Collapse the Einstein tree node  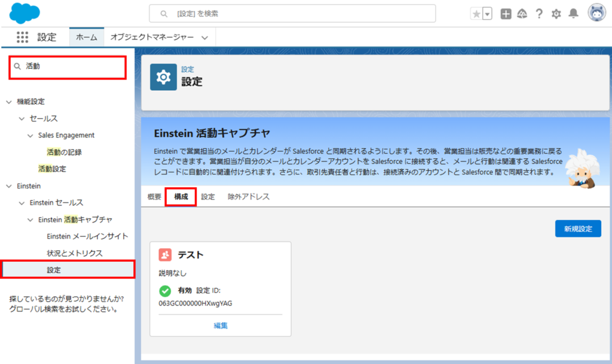(9, 186)
